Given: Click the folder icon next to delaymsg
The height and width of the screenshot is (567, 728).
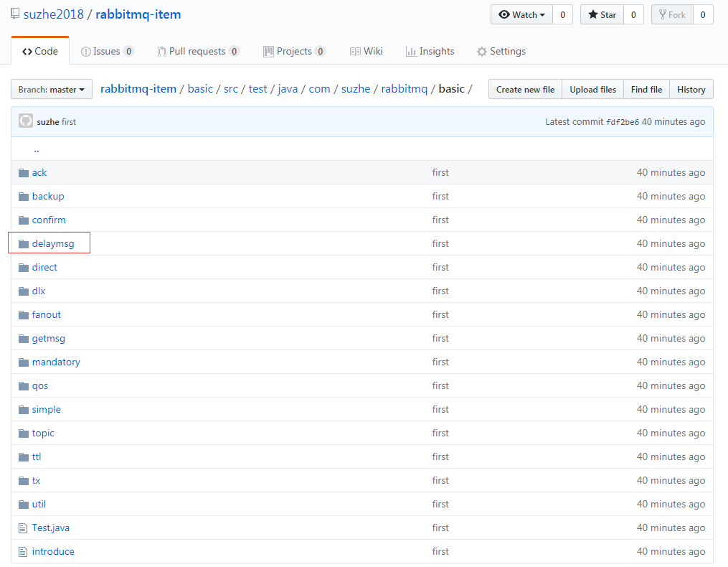Looking at the screenshot, I should tap(23, 243).
